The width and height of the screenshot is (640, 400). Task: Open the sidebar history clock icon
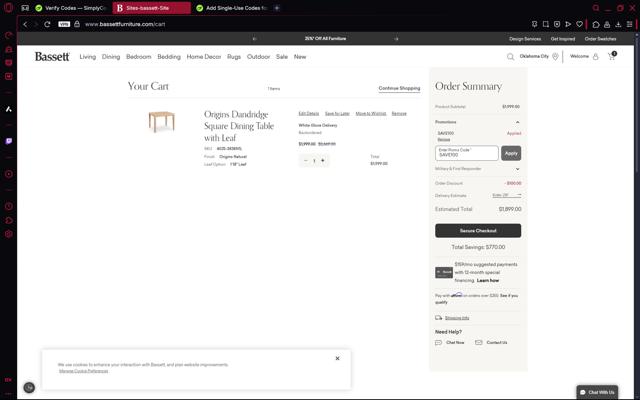[x=9, y=206]
